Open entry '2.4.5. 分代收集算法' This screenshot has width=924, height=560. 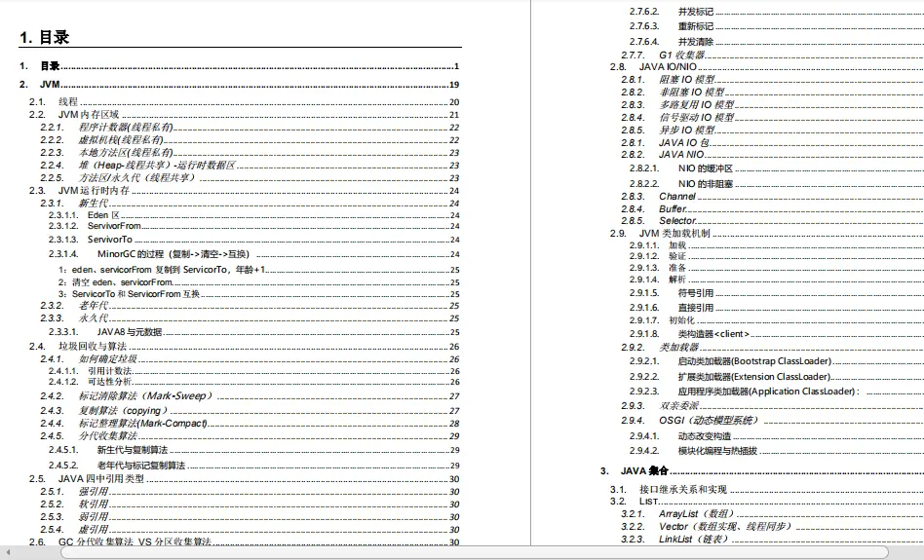[250, 436]
